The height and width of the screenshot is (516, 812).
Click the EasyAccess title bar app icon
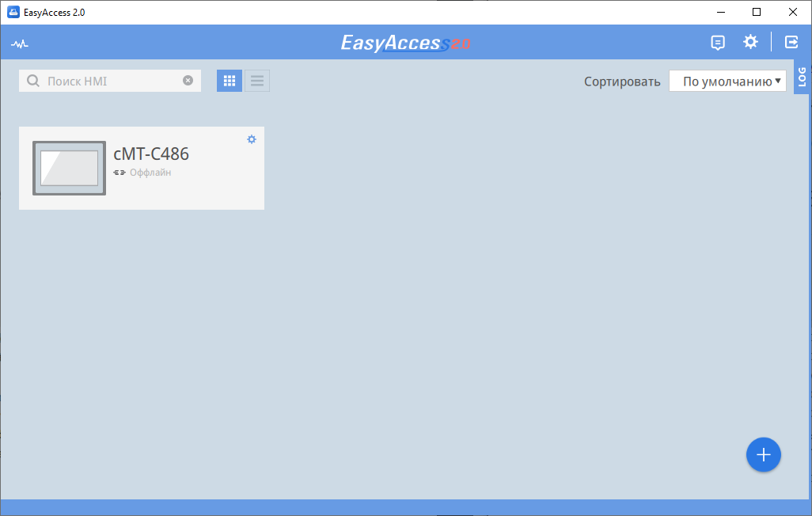click(13, 12)
